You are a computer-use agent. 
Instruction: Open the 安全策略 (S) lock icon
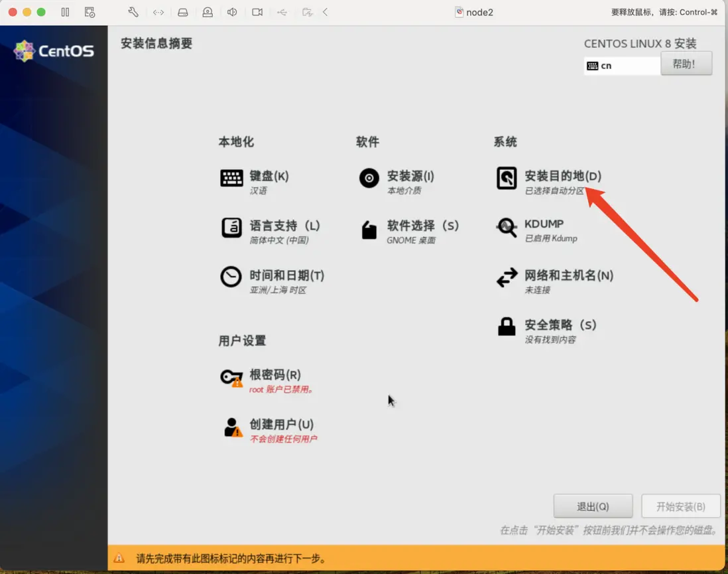(507, 326)
